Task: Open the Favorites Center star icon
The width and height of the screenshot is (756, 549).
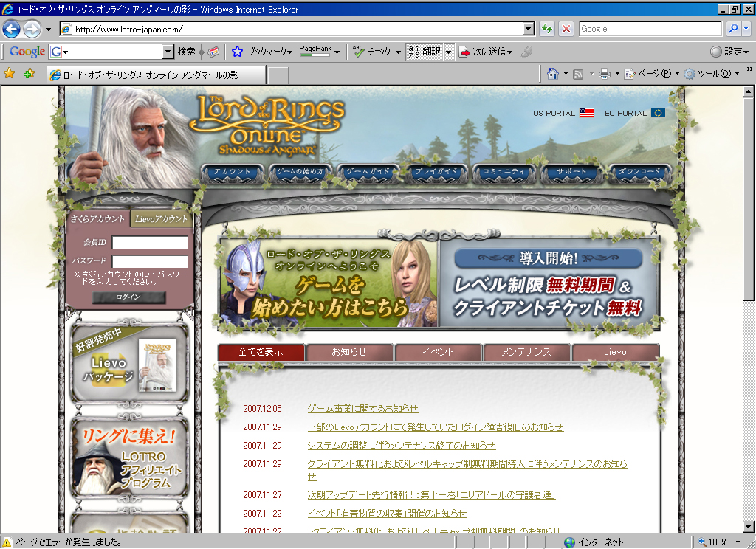Action: tap(10, 74)
